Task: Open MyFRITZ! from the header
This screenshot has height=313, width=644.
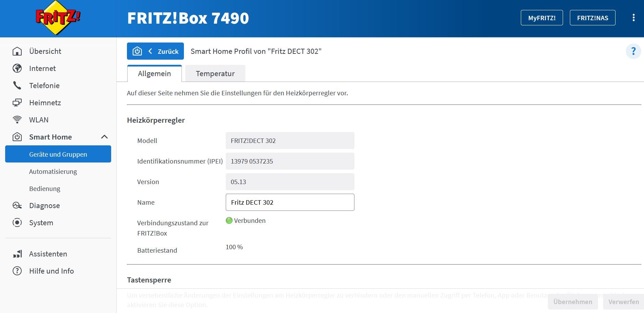Action: point(542,18)
